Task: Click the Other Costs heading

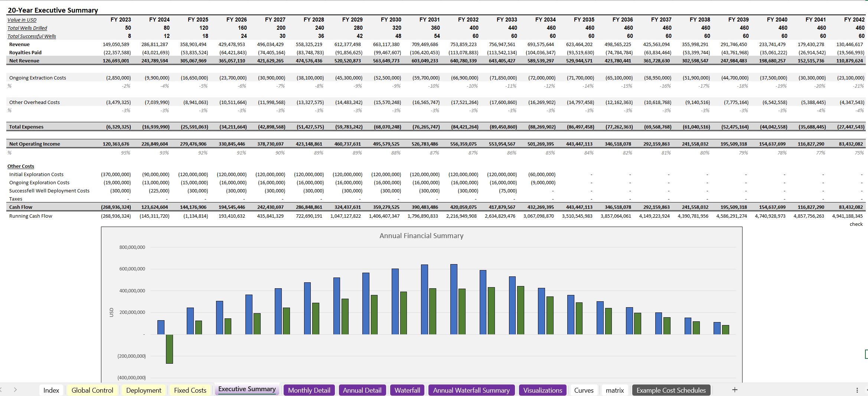Action: point(21,166)
